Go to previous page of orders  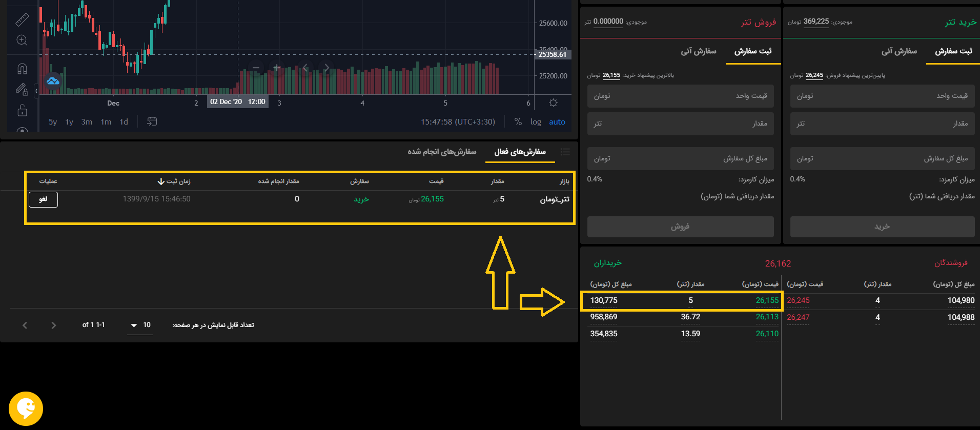click(x=25, y=325)
